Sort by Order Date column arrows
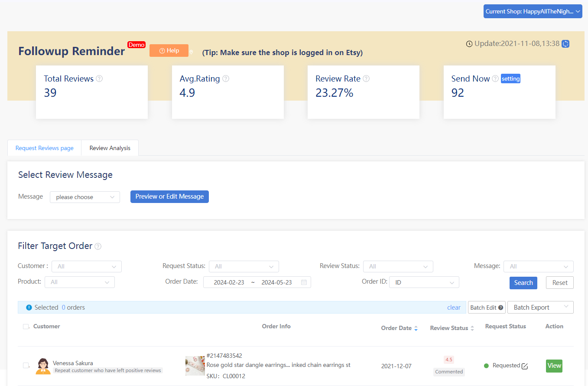 click(x=416, y=328)
